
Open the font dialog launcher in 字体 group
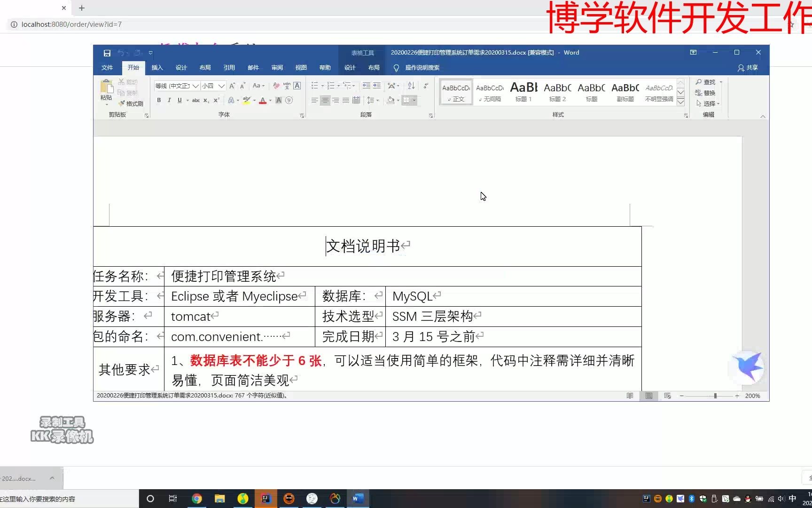coord(302,115)
